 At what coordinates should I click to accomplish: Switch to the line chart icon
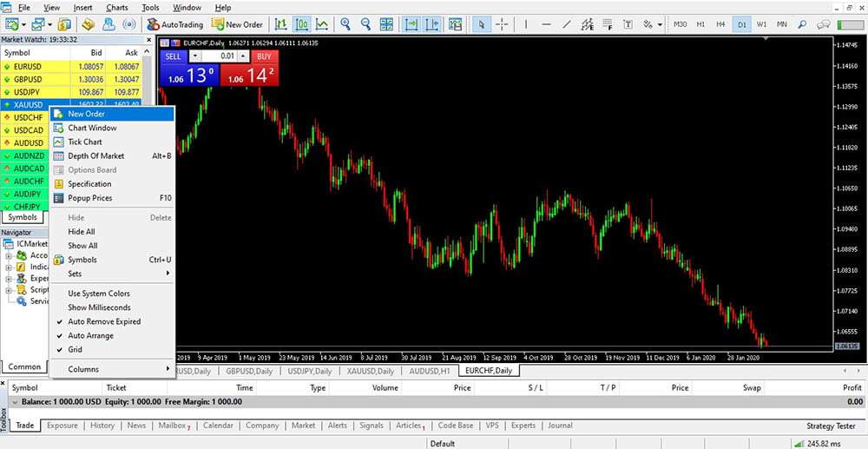[x=322, y=24]
